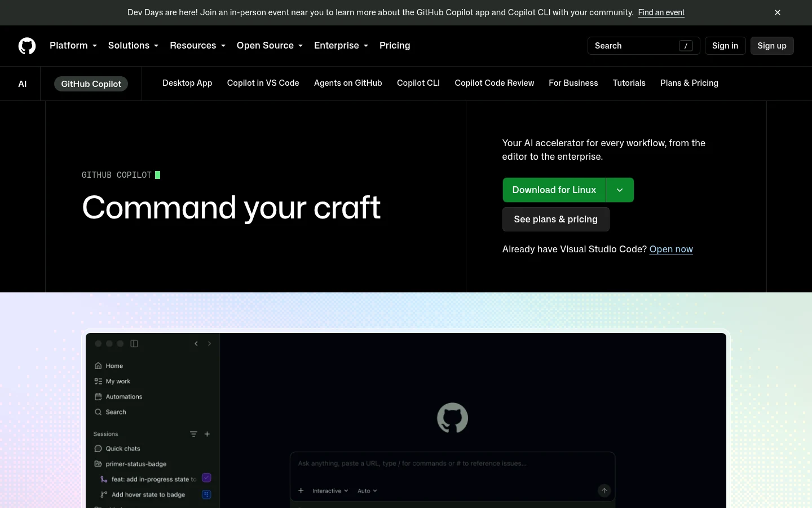The height and width of the screenshot is (508, 812).
Task: Select Automations in the preview sidebar
Action: (x=118, y=397)
